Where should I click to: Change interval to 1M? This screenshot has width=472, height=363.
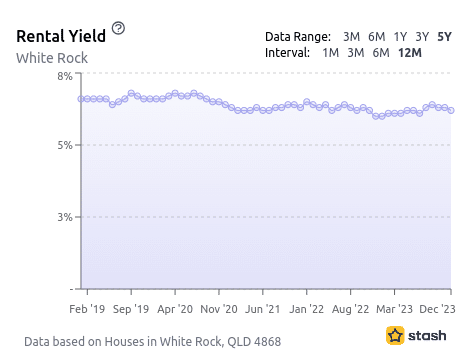pyautogui.click(x=331, y=53)
